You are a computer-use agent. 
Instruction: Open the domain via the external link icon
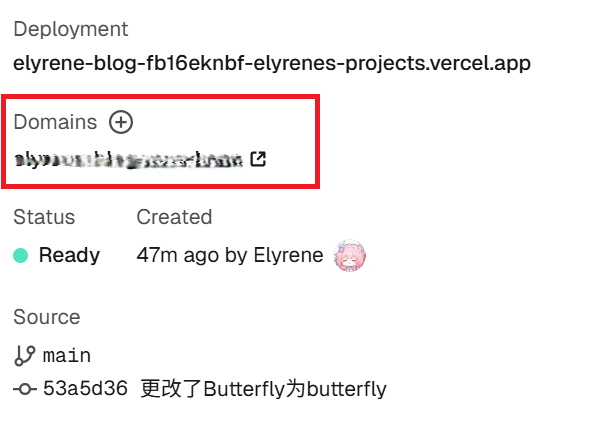coord(258,159)
